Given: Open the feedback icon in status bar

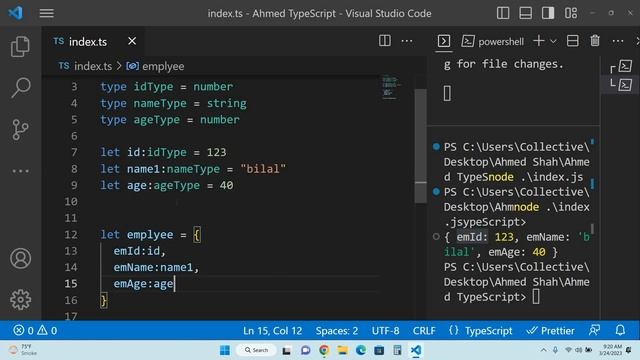Looking at the screenshot, I should tap(594, 330).
